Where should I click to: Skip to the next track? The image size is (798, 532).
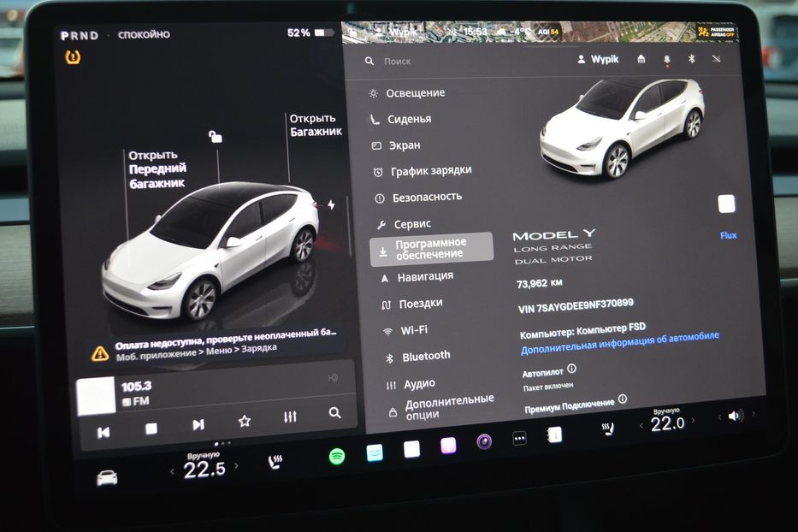198,423
